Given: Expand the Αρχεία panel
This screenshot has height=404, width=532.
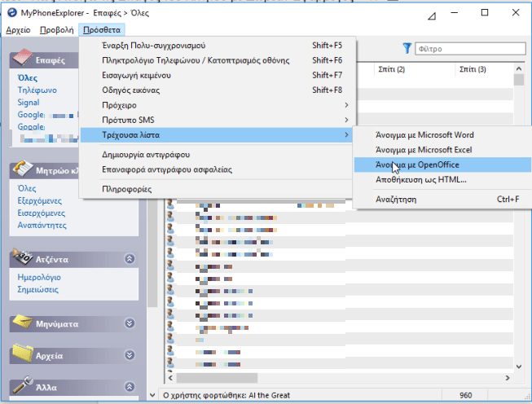Looking at the screenshot, I should pos(130,355).
